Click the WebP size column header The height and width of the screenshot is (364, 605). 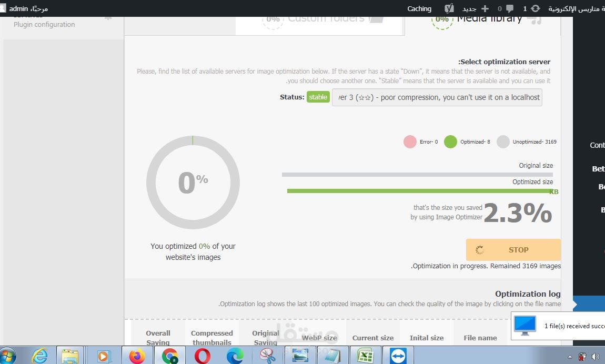point(319,338)
